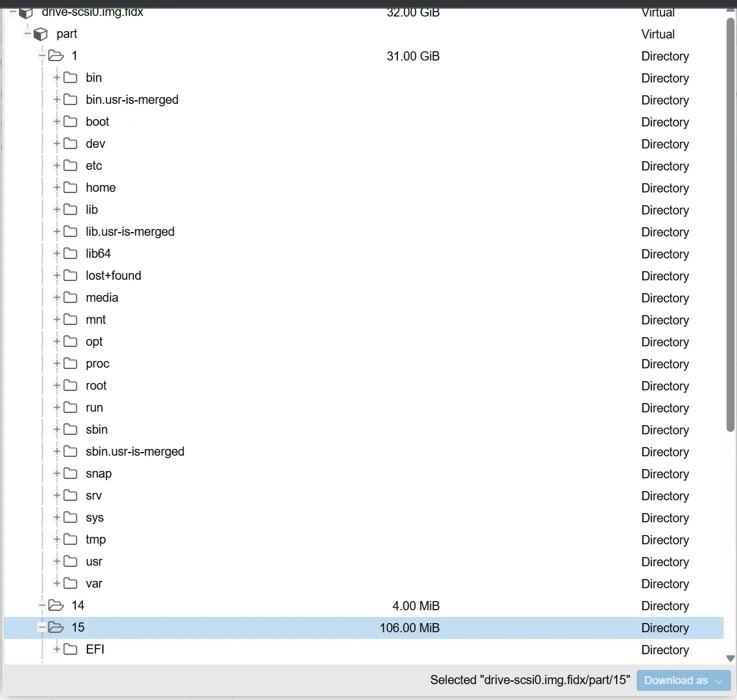Click the Directory type of snap row
The width and height of the screenshot is (737, 700).
(x=665, y=474)
